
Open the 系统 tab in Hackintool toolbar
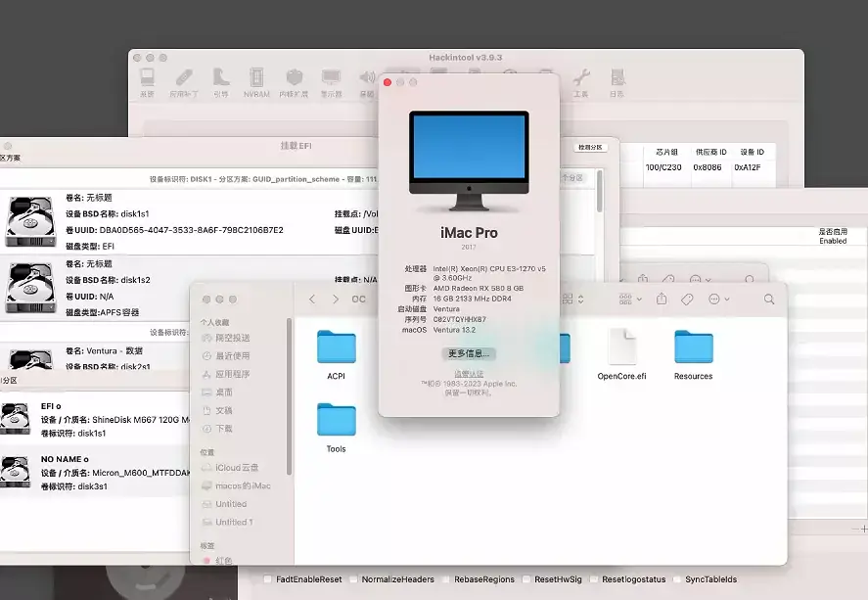point(147,83)
